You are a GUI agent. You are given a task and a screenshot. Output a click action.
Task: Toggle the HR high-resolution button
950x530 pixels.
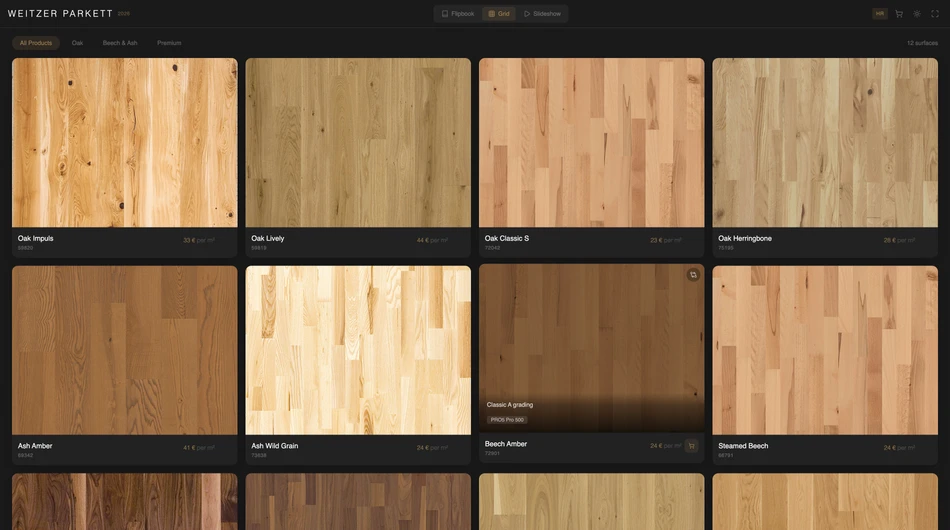[880, 13]
